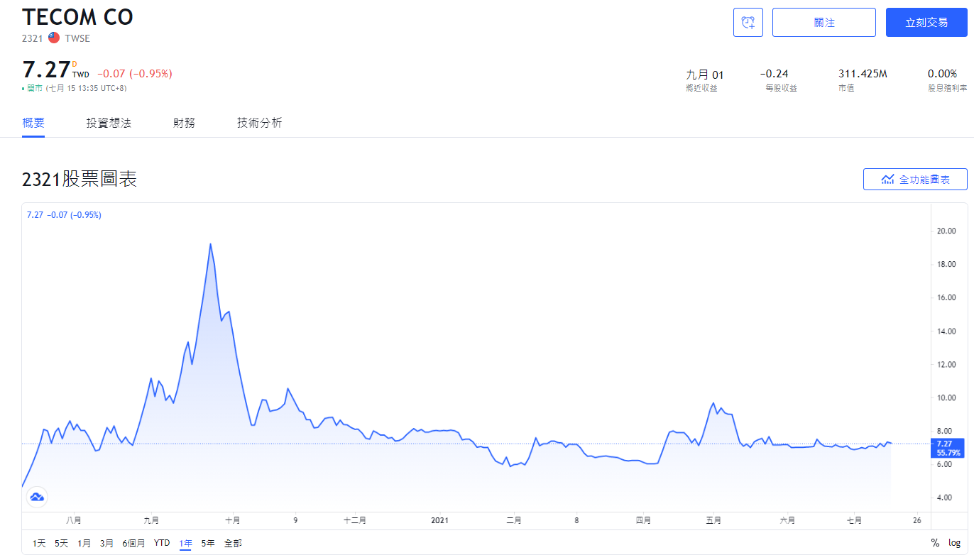Select the YTD time range

click(x=162, y=543)
